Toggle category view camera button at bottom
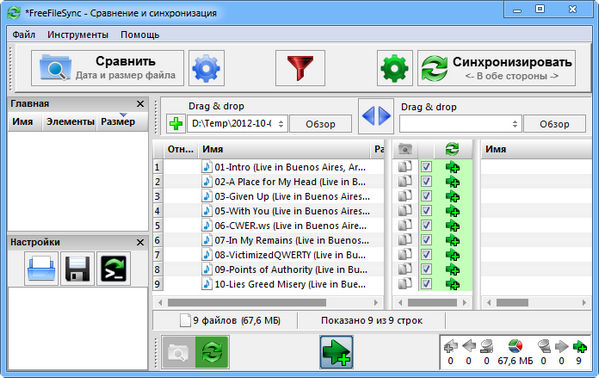The height and width of the screenshot is (378, 599). click(x=178, y=352)
